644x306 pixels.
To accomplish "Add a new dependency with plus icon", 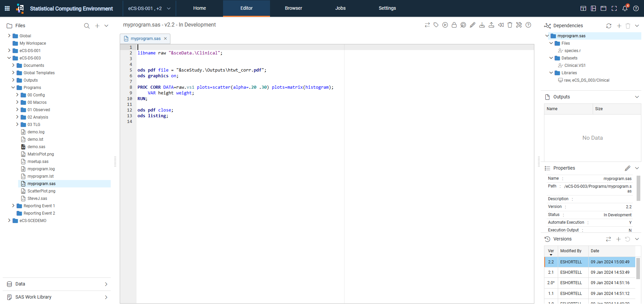I will click(619, 26).
